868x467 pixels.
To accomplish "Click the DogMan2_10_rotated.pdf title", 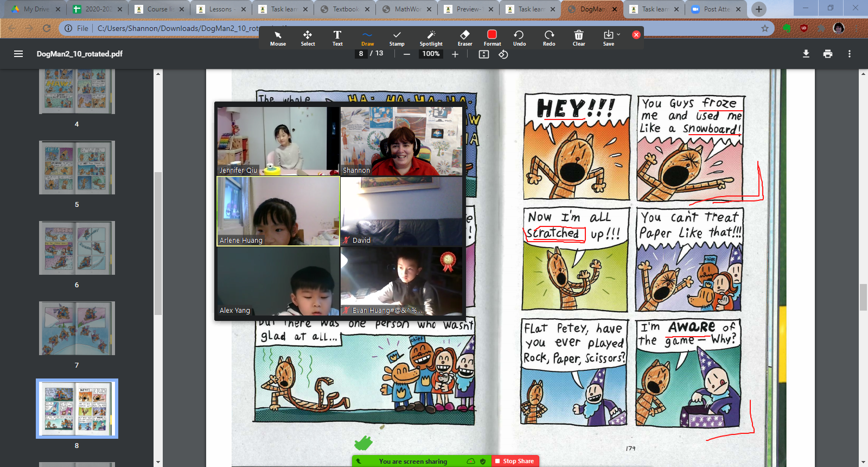I will tap(80, 54).
